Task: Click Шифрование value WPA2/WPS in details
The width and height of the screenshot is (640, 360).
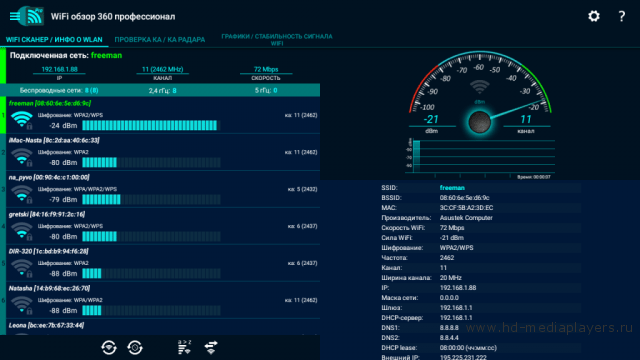Action: 456,248
